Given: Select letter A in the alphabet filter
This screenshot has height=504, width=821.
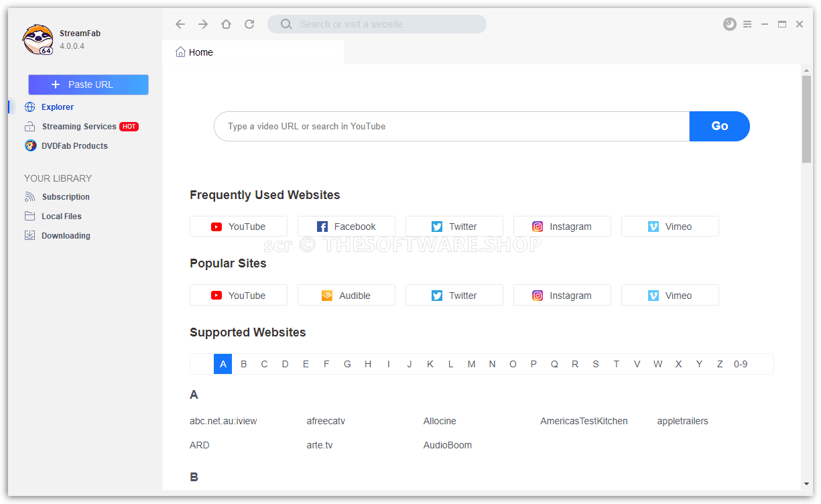Looking at the screenshot, I should [x=223, y=364].
